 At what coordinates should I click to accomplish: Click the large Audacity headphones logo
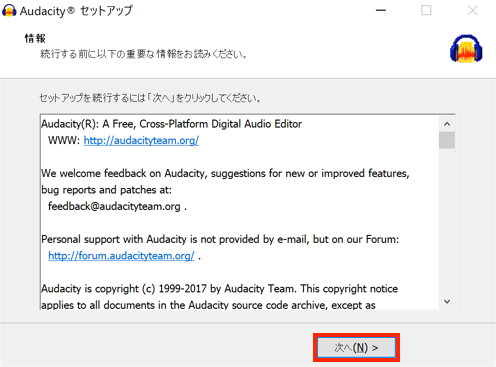tap(466, 49)
